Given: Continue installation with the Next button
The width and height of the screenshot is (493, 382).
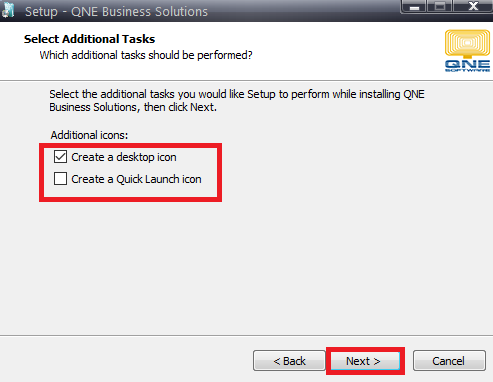Looking at the screenshot, I should (x=365, y=361).
